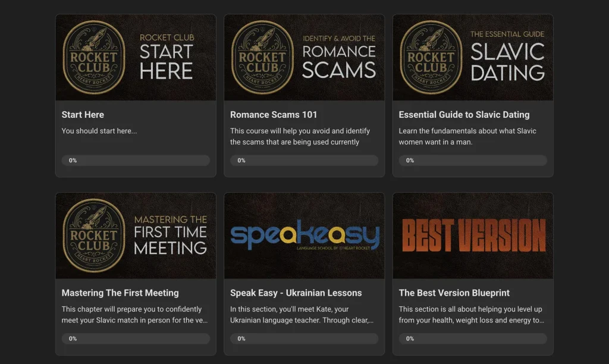Viewport: 609px width, 364px height.
Task: Open the Start Here course title
Action: tap(83, 115)
